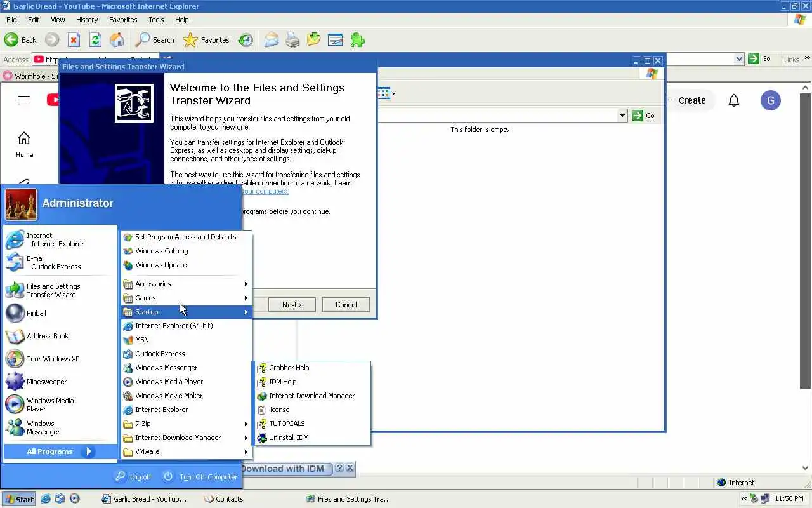Click Next in Transfer Wizard
The width and height of the screenshot is (812, 508).
coord(291,305)
